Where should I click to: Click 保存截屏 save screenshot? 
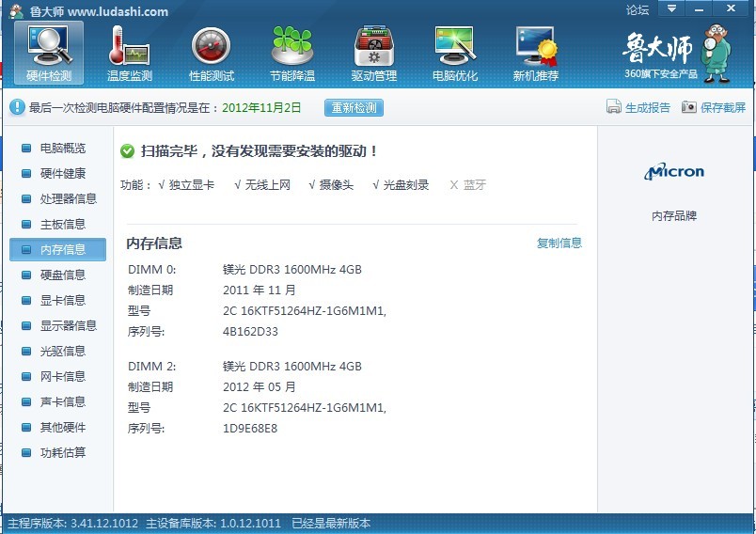[723, 107]
